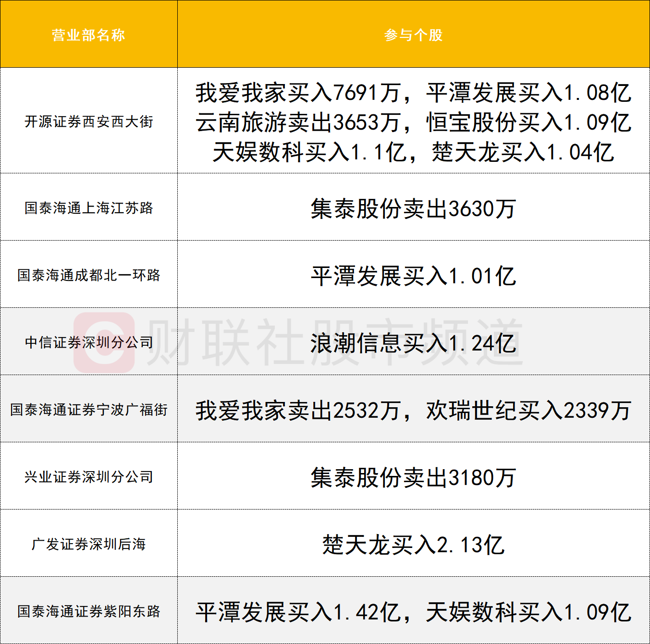The width and height of the screenshot is (650, 644).
Task: Click the 恒宝股份买入1.09亿 entry
Action: tap(528, 122)
